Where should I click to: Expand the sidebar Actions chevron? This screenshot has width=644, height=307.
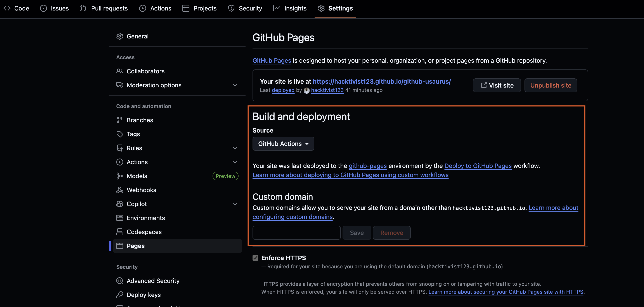(x=235, y=162)
